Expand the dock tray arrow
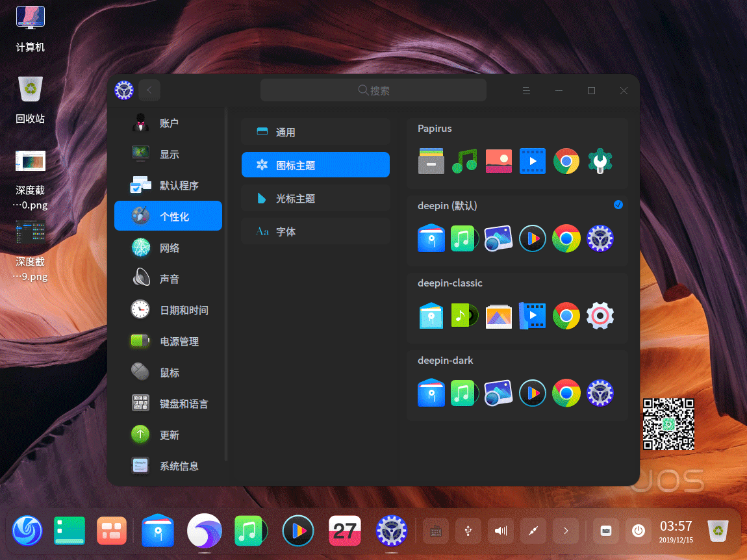The image size is (747, 560). [x=565, y=531]
